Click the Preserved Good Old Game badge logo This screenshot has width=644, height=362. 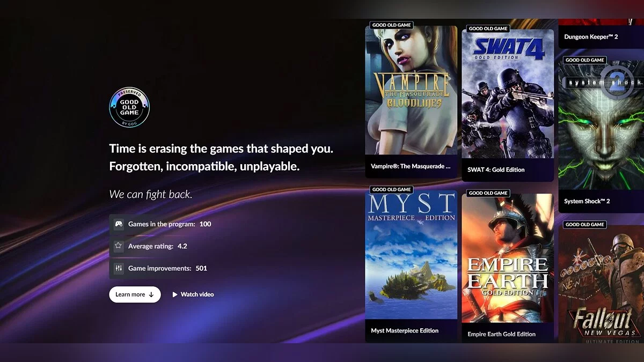pyautogui.click(x=129, y=108)
